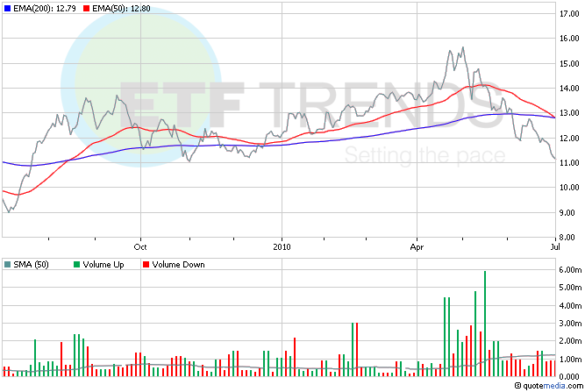Open the quotemedia.com credit link
585x392 pixels.
(x=549, y=386)
